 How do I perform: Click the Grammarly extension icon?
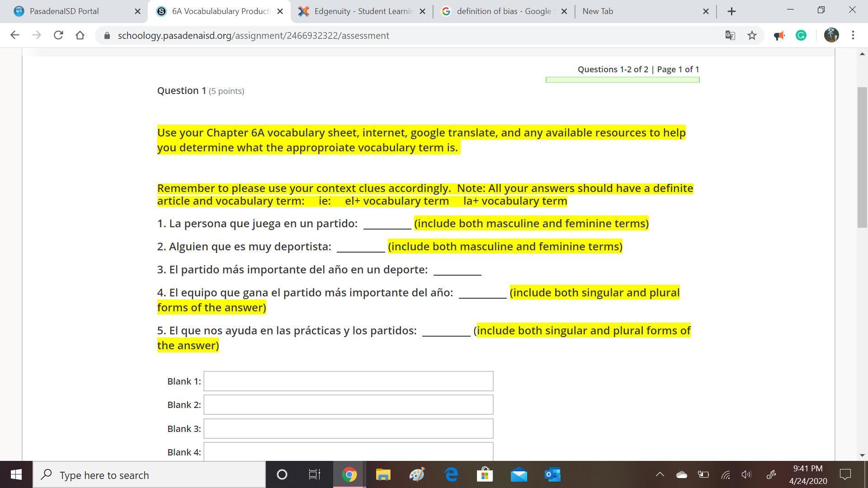point(801,35)
